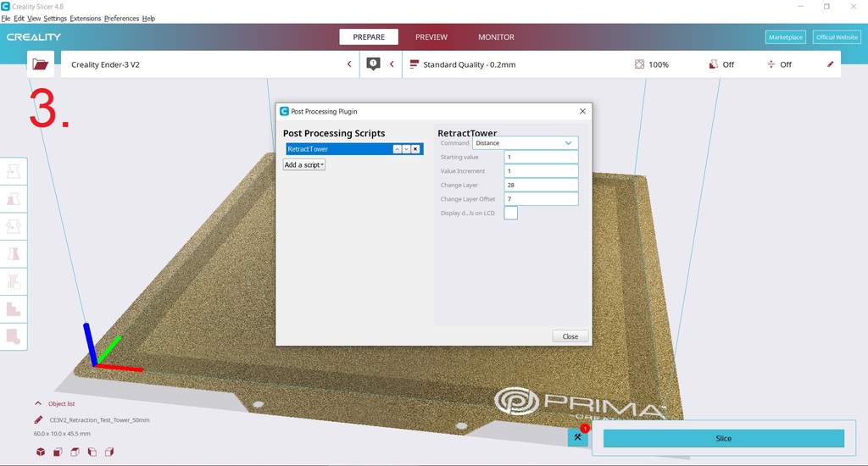Click the Change Layer input field
The width and height of the screenshot is (868, 466).
[x=541, y=185]
